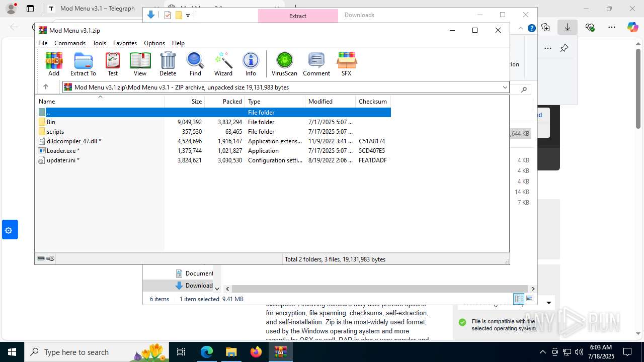Open Firefox from taskbar
This screenshot has width=644, height=362.
256,352
